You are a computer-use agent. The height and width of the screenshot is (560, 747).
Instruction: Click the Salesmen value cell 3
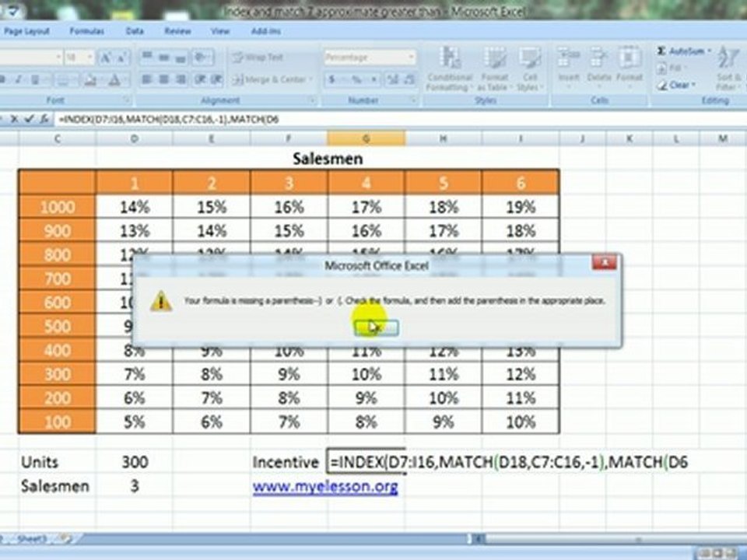coord(135,485)
